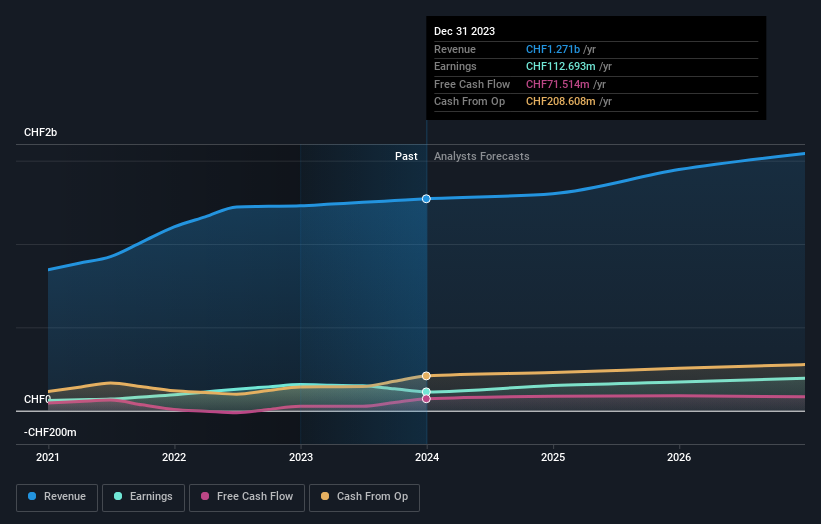Click the Cash From Op marker at 2024
This screenshot has height=524, width=821.
coord(426,376)
